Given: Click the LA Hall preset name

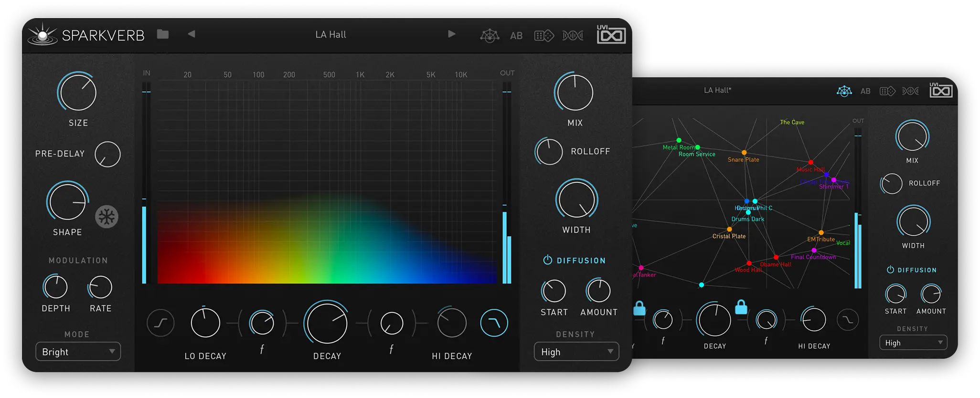Looking at the screenshot, I should point(330,34).
